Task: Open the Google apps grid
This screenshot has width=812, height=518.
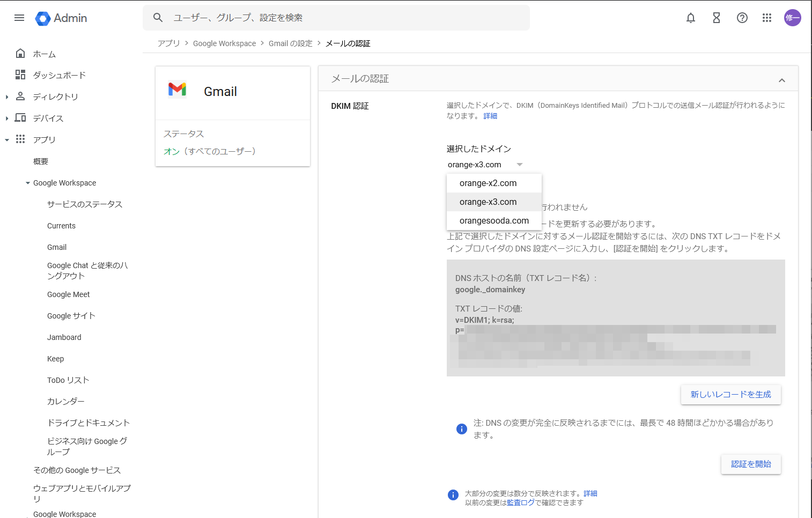Action: pos(767,18)
